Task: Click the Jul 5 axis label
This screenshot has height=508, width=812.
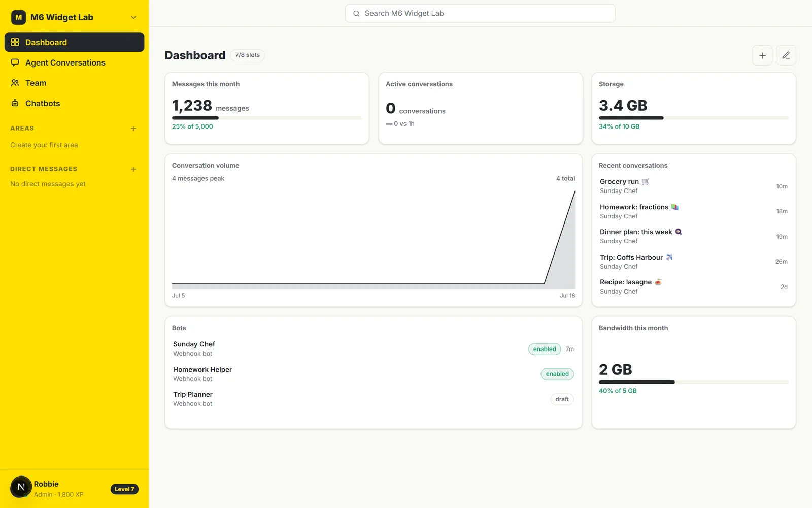Action: click(178, 296)
